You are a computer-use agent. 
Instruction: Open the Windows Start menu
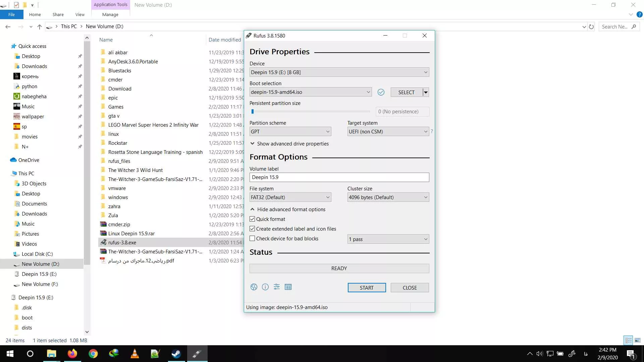[x=10, y=354]
